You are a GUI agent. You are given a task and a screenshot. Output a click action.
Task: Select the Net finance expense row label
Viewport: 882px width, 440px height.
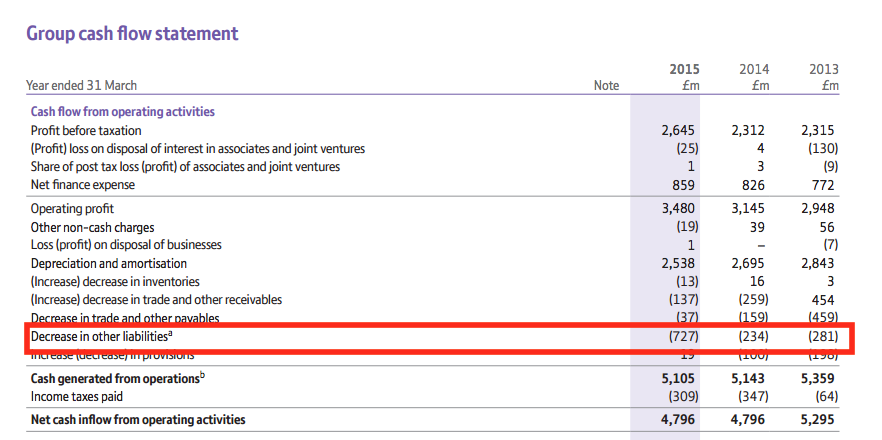pos(83,184)
